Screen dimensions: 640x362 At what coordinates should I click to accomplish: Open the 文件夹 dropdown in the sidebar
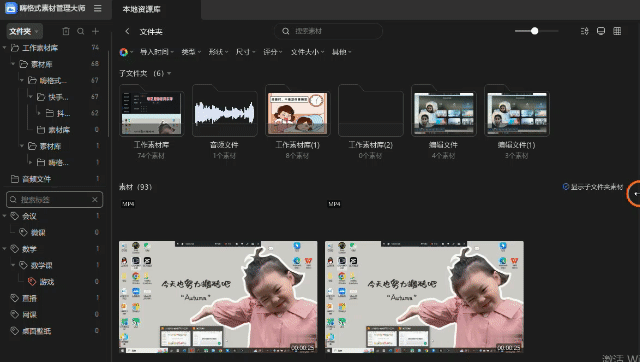[24, 31]
